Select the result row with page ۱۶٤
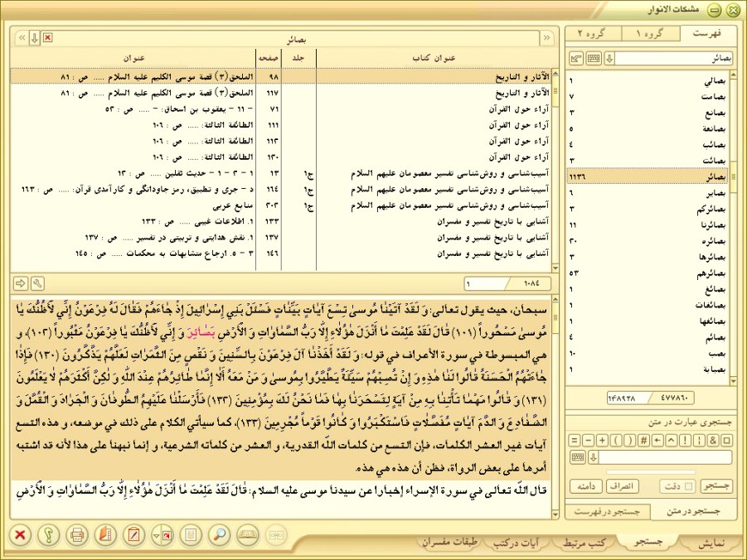The height and width of the screenshot is (560, 747). pos(280,189)
